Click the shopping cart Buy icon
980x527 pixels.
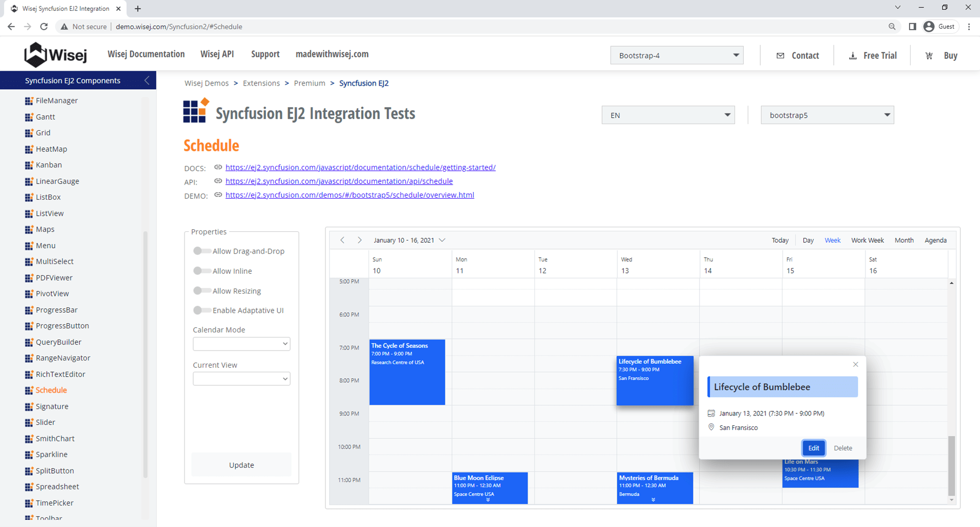[x=929, y=56]
